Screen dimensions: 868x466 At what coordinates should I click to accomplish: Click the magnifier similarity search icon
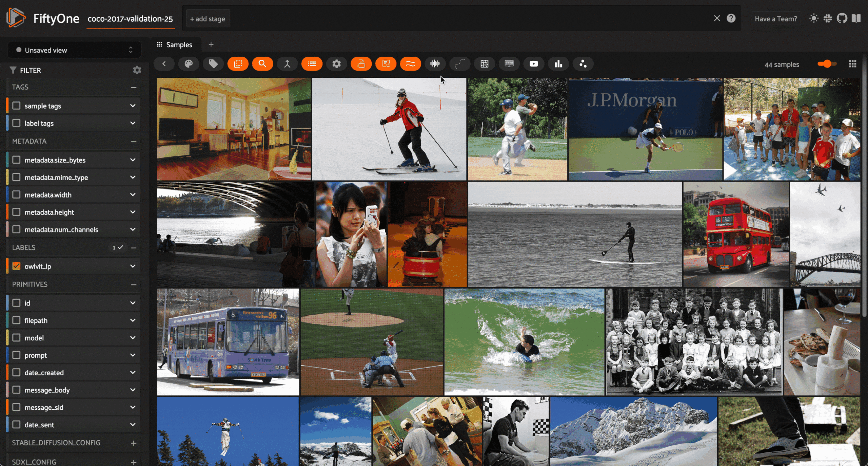[262, 64]
